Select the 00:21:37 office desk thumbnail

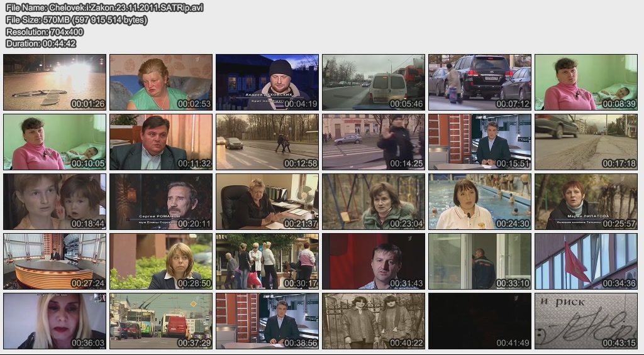pyautogui.click(x=267, y=202)
